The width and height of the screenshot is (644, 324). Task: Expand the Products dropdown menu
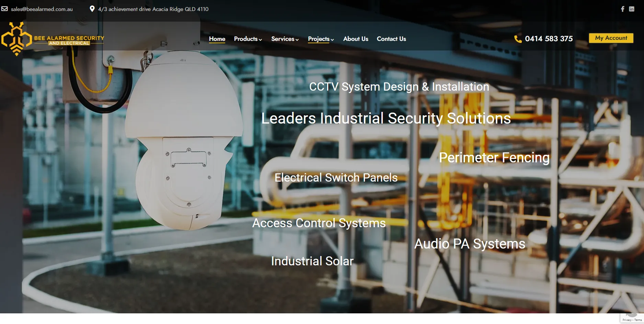[248, 39]
